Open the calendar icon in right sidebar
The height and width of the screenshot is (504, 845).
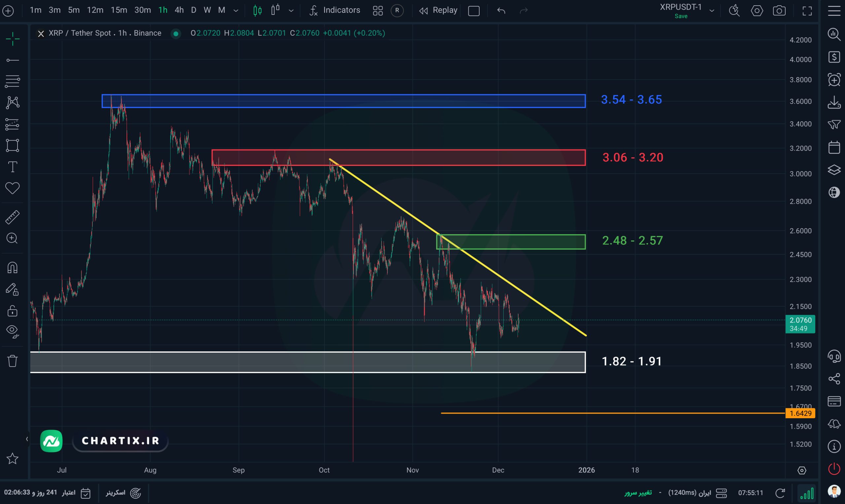click(834, 147)
